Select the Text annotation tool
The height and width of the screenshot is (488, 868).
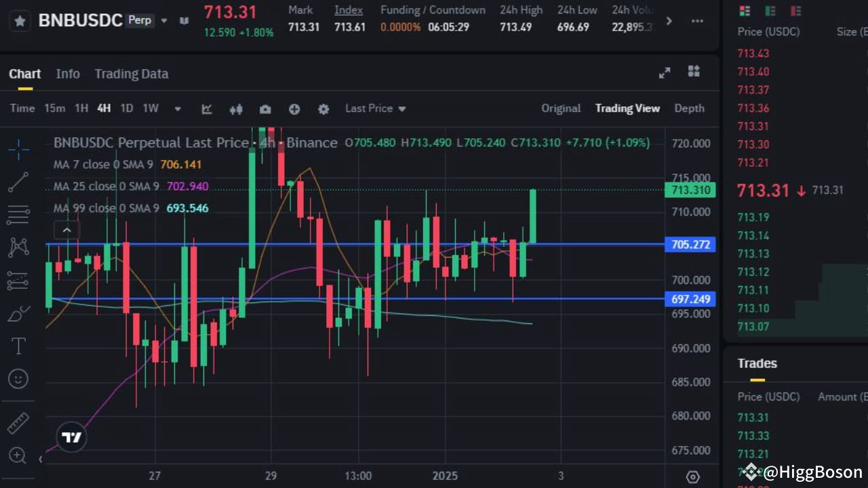[x=18, y=346]
